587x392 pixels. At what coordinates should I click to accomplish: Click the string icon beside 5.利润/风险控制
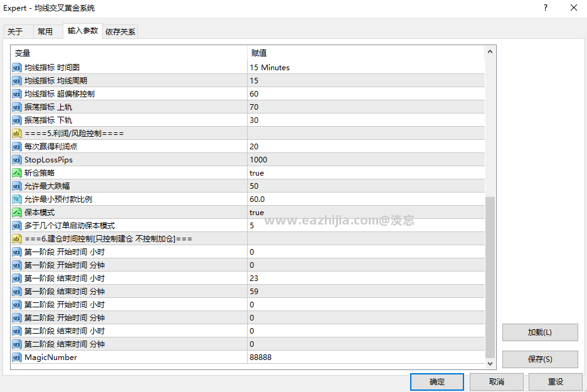click(16, 134)
